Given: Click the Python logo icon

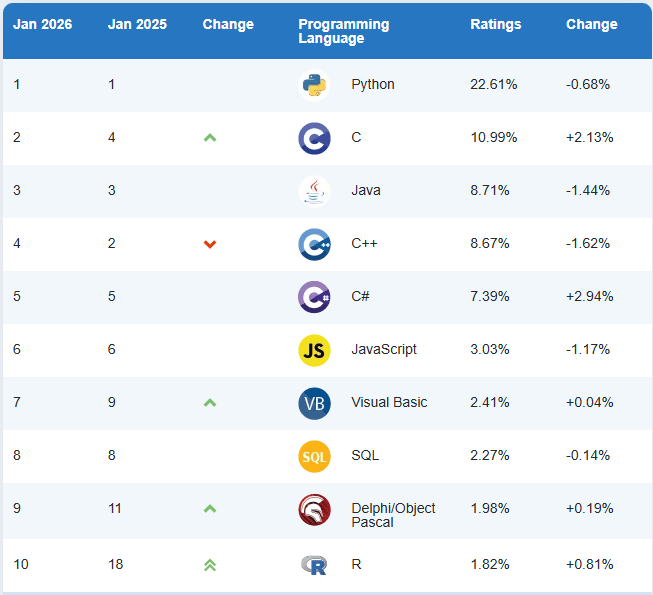Looking at the screenshot, I should (x=314, y=85).
